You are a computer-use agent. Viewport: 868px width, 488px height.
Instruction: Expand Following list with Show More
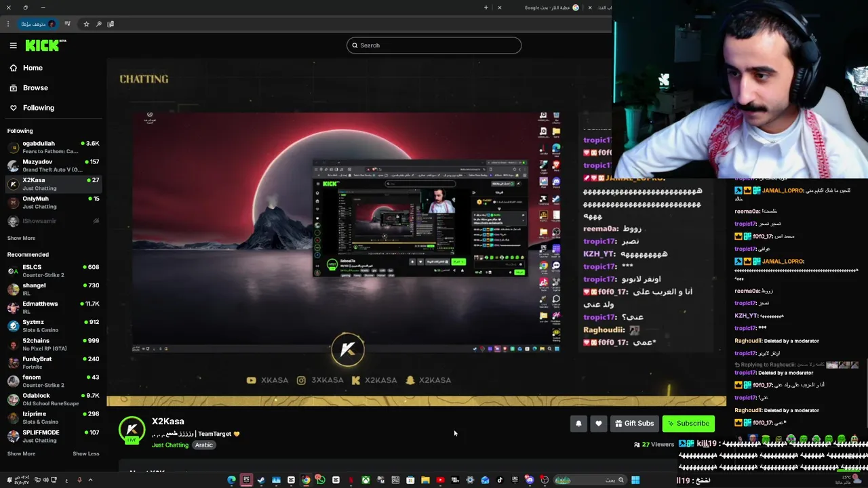21,238
